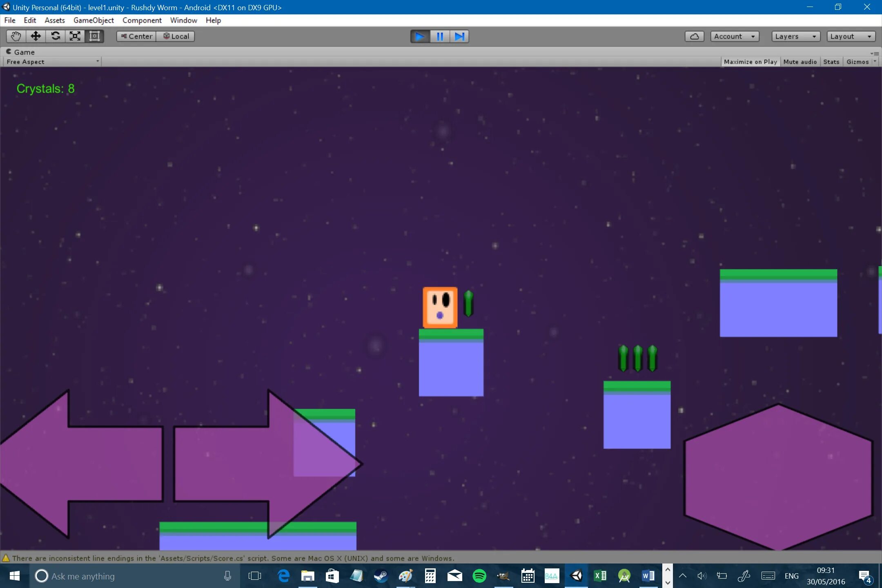The image size is (882, 588).
Task: Select the Rect transform tool
Action: (95, 36)
